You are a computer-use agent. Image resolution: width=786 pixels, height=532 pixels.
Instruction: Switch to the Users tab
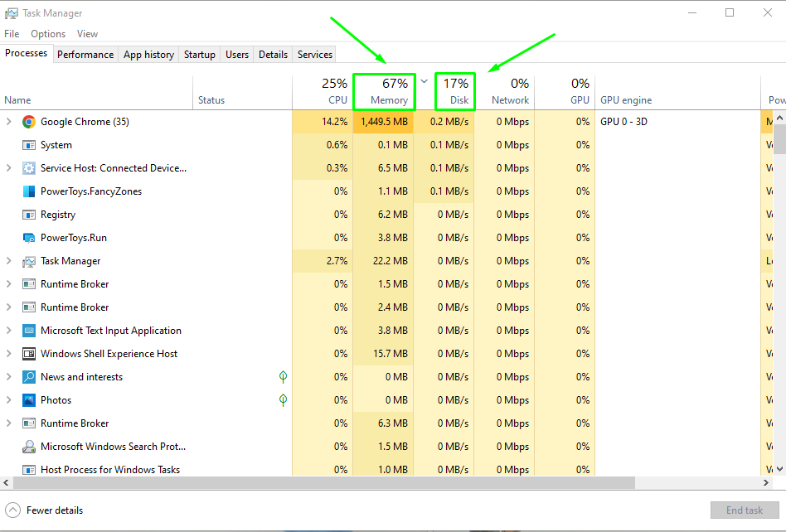tap(237, 55)
